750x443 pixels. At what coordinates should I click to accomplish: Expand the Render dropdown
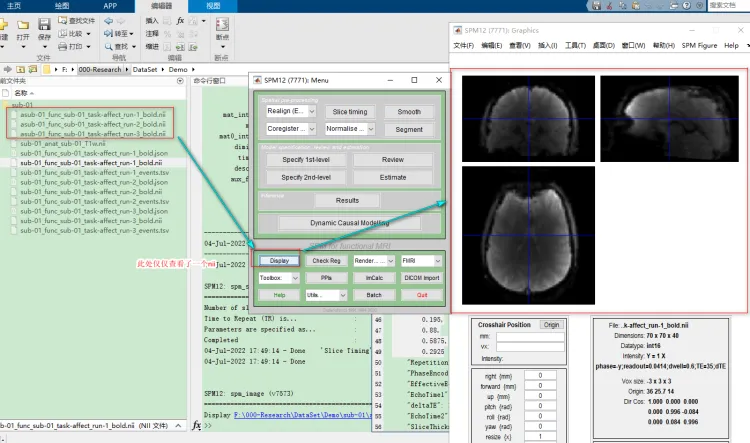[391, 261]
